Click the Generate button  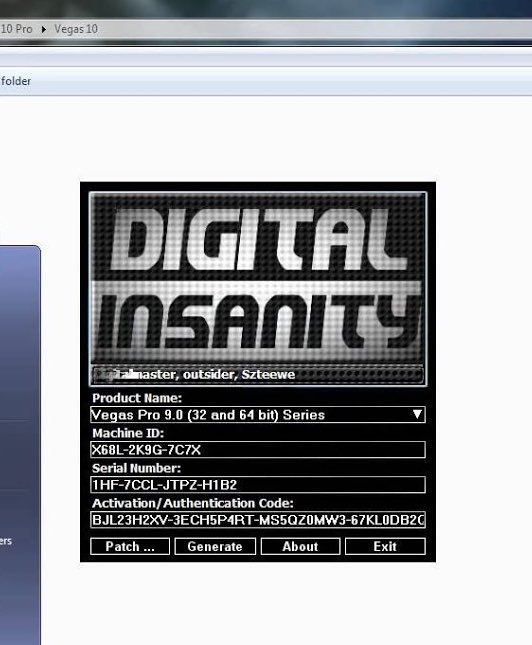tap(215, 546)
